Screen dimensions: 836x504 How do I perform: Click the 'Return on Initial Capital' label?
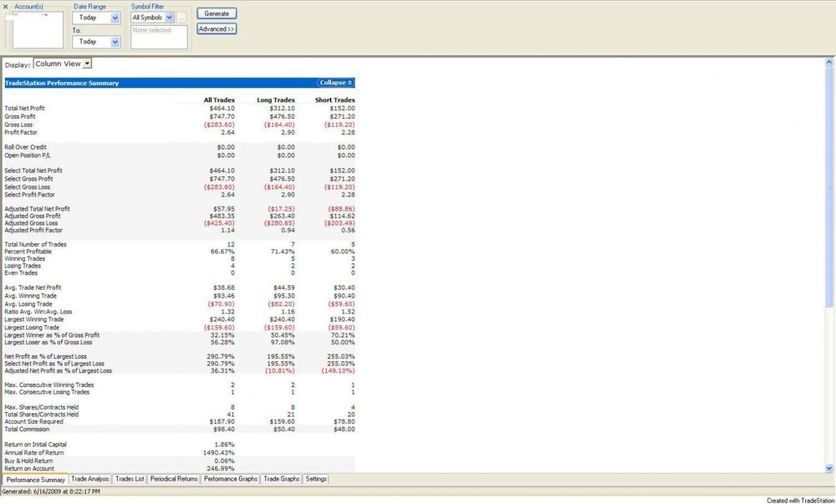(x=36, y=445)
